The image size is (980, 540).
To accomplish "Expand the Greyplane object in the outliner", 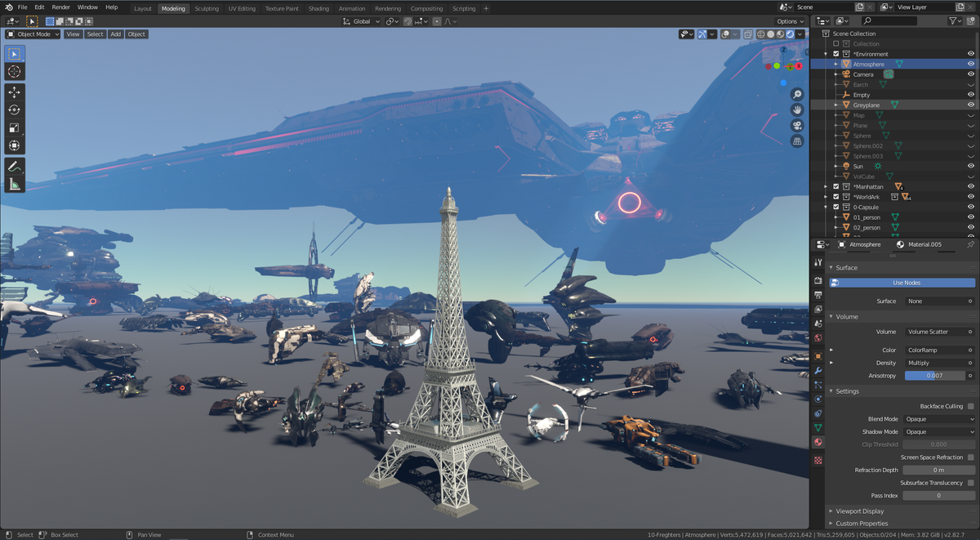I will (836, 105).
